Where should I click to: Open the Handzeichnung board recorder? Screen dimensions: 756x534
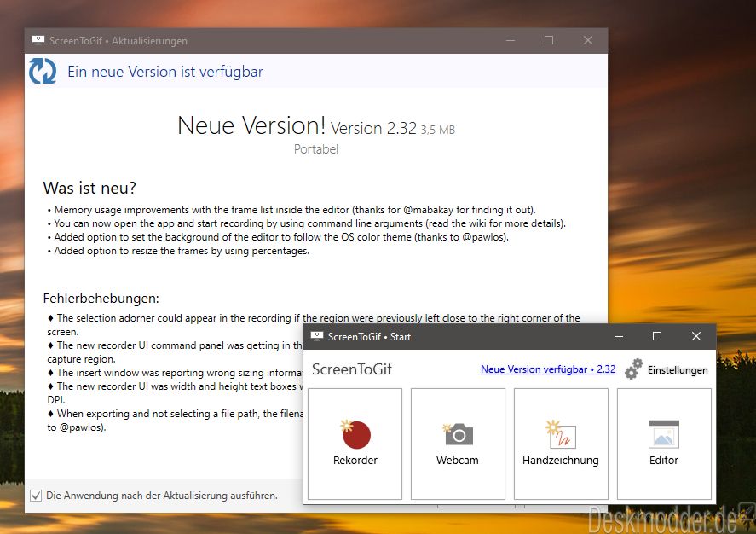coord(561,444)
